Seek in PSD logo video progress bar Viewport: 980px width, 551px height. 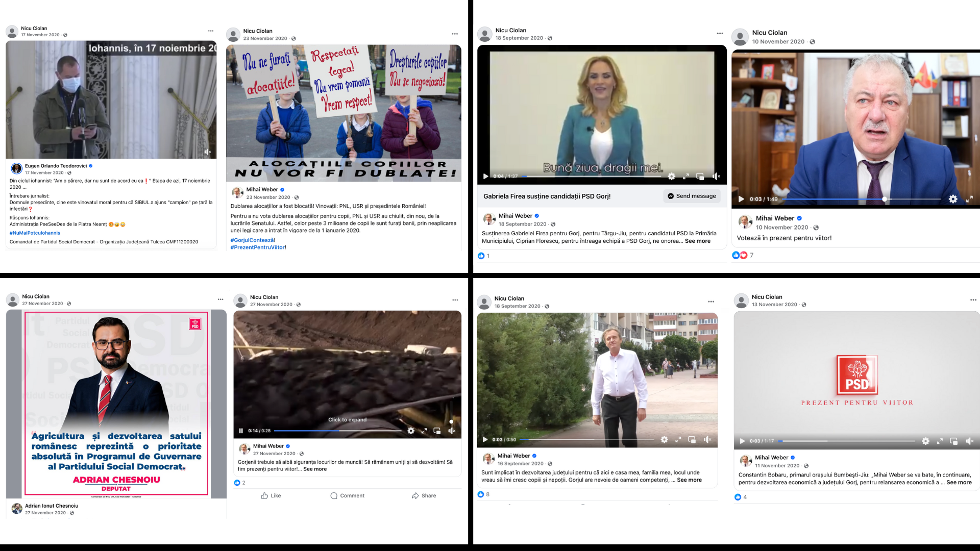point(847,441)
